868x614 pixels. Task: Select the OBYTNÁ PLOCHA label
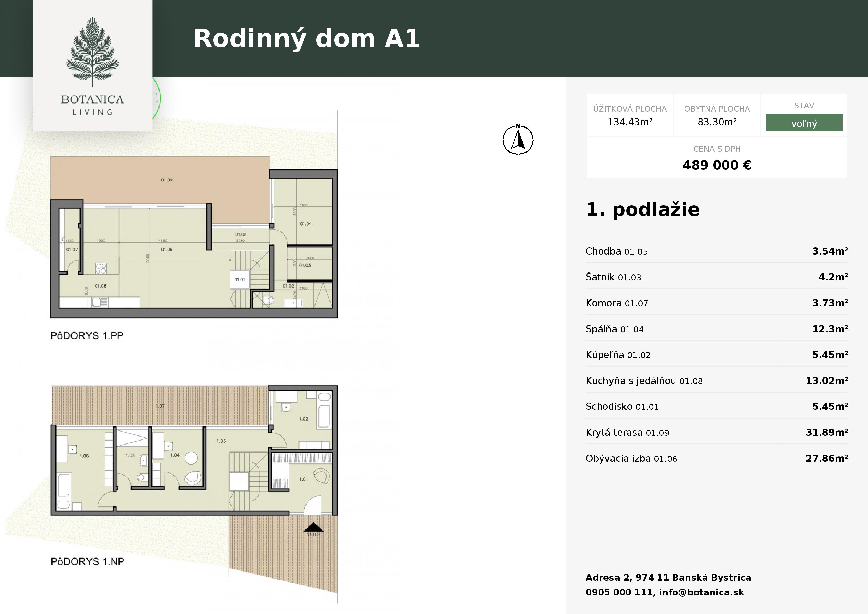(717, 109)
